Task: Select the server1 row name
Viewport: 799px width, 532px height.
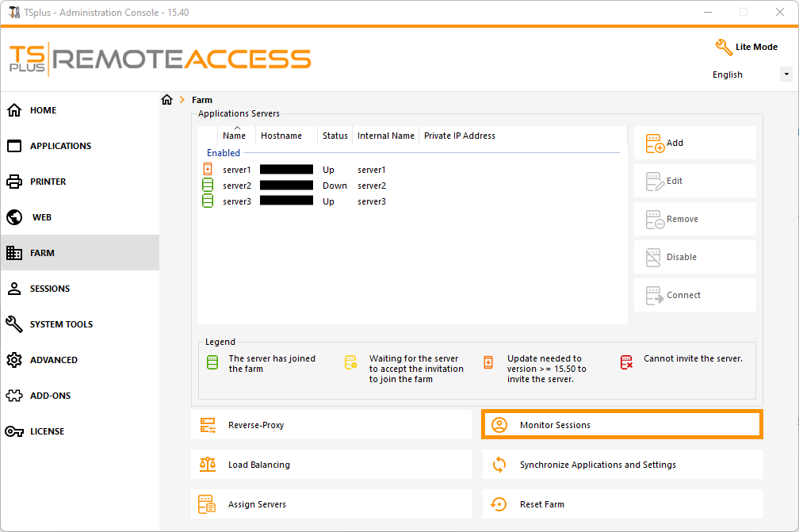Action: coord(236,170)
